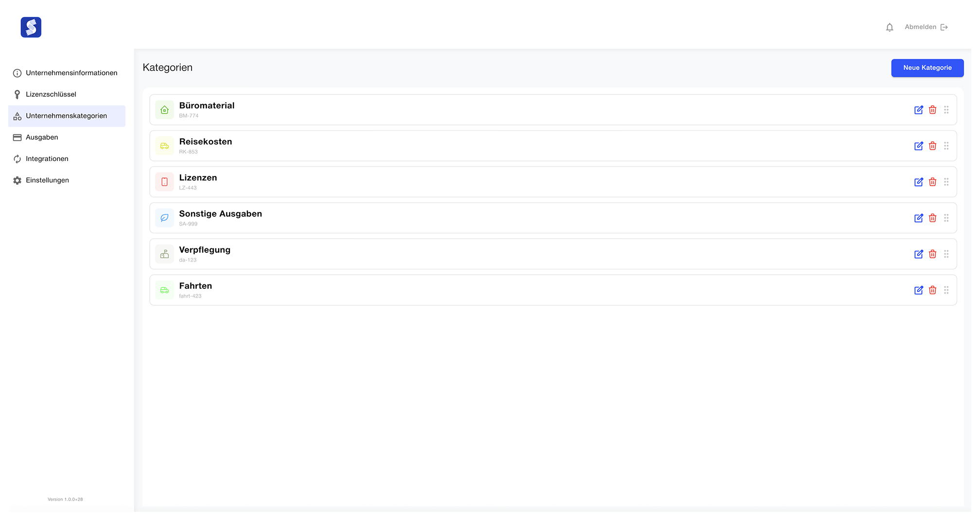980x525 pixels.
Task: Click the Fahrten edit pencil icon
Action: tap(918, 290)
